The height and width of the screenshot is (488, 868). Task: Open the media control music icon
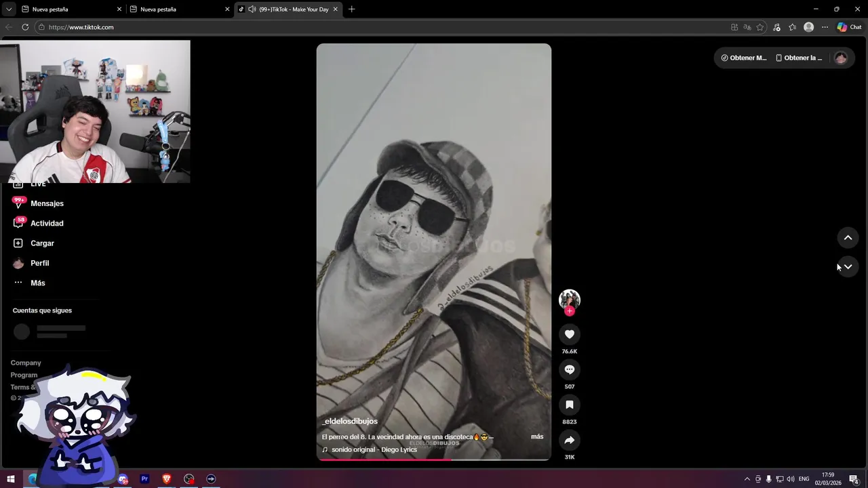click(777, 27)
